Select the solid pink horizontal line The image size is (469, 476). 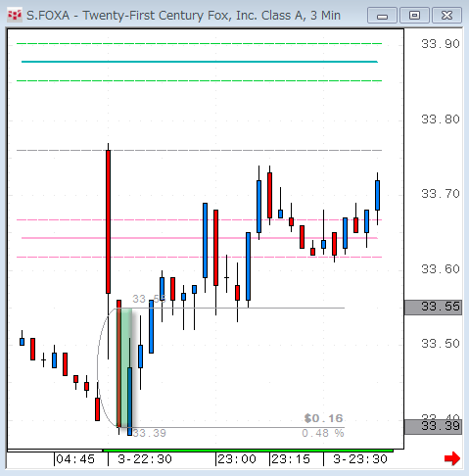200,238
